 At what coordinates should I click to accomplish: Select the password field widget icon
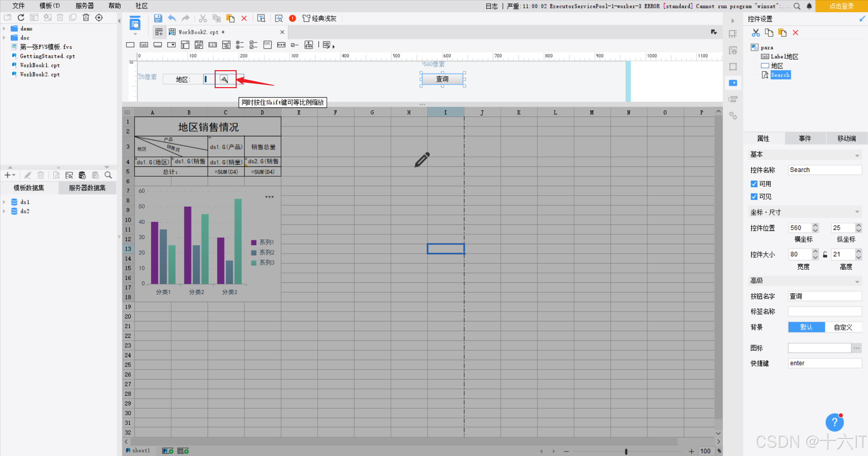281,45
